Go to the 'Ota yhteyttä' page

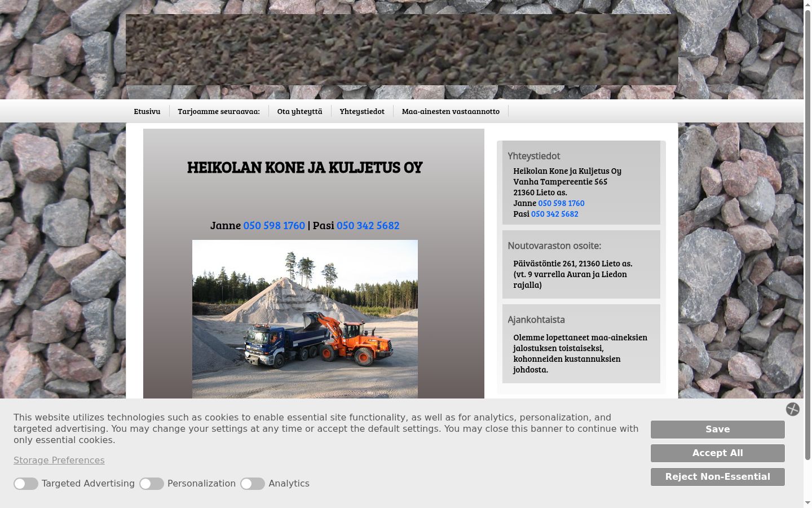300,111
